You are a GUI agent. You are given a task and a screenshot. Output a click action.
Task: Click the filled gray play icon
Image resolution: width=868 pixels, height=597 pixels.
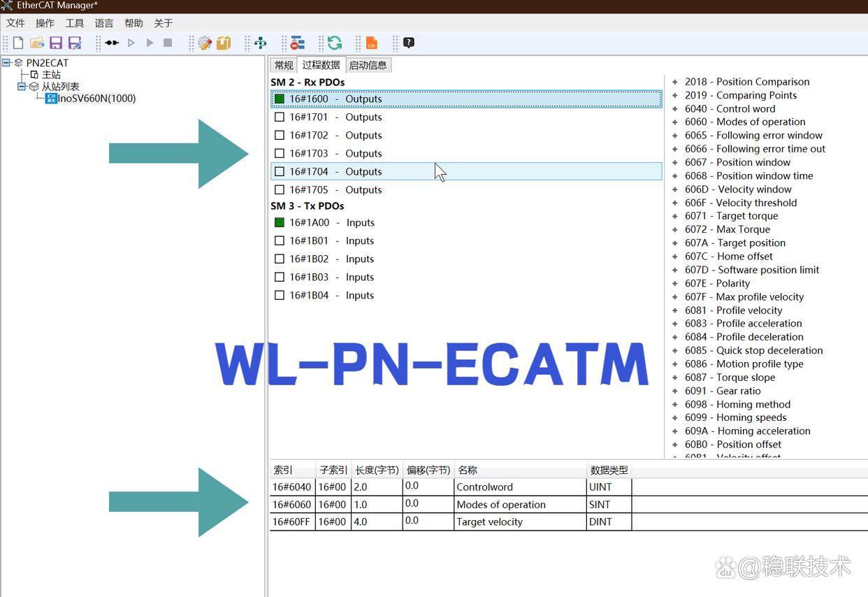point(150,43)
